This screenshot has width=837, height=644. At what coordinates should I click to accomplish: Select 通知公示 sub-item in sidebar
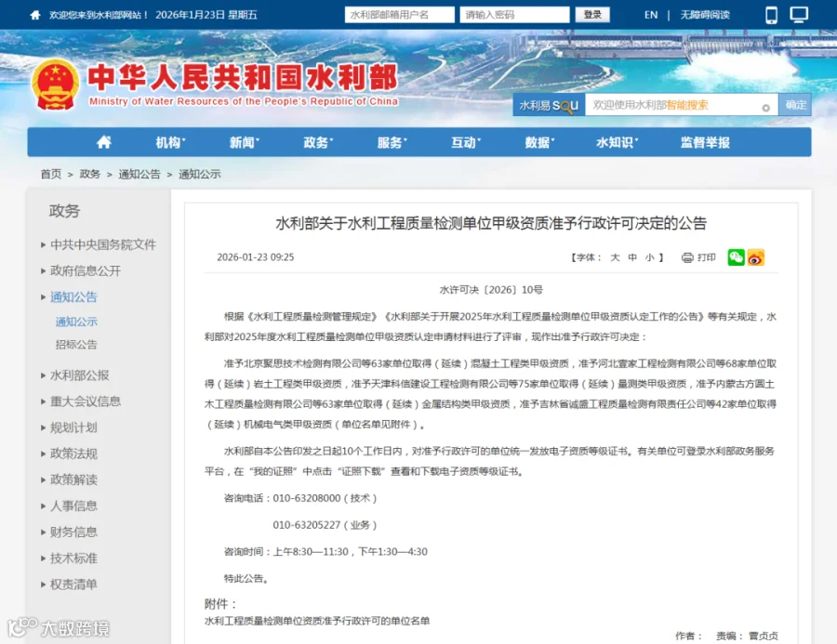coord(76,322)
